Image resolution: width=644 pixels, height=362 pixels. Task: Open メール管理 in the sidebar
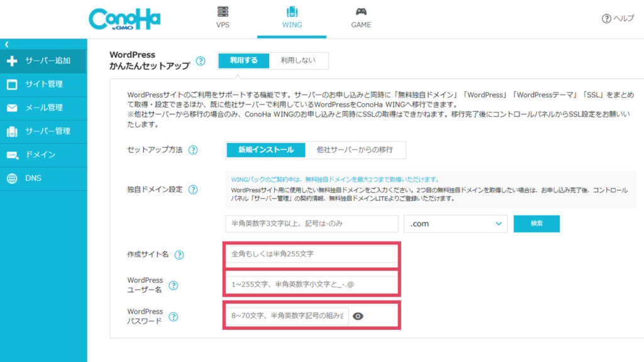[x=43, y=108]
